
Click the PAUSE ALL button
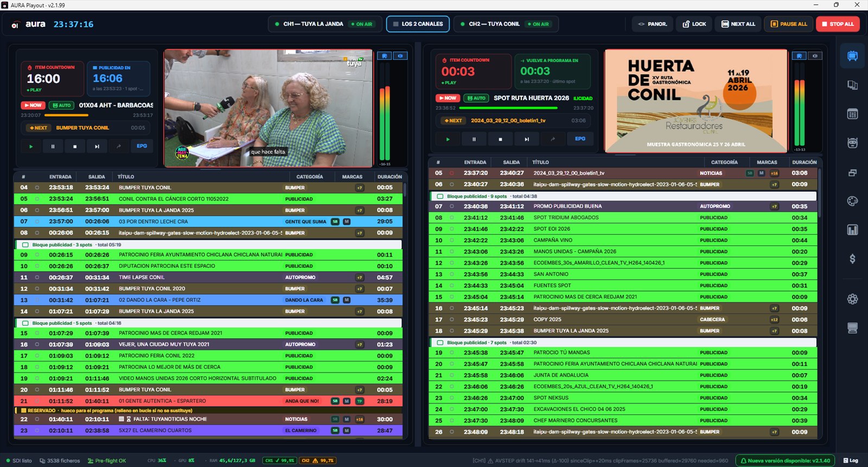tap(789, 24)
